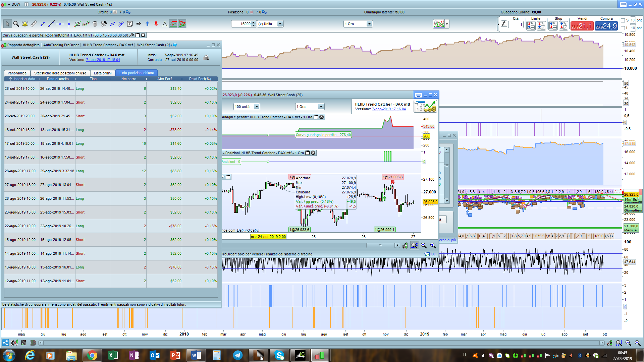The image size is (644, 362).
Task: Choose the red down arrow drawing tool
Action: point(156,24)
